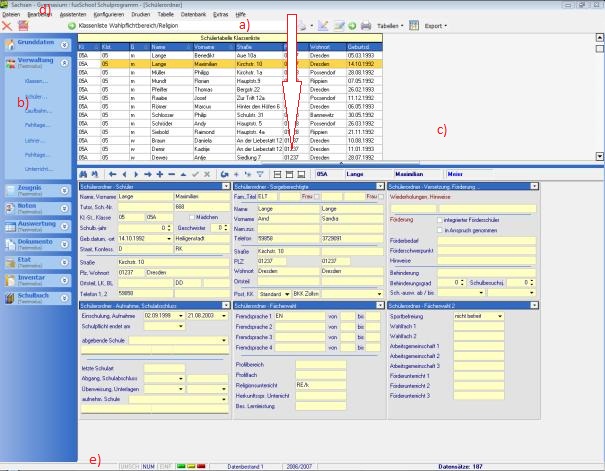
Task: Open Geb.datum date dropdown
Action: point(169,239)
